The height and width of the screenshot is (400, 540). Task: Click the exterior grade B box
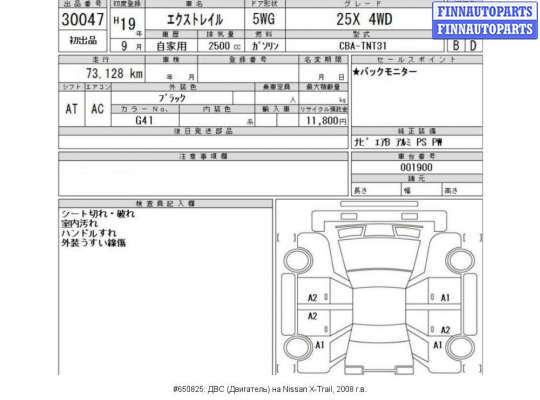456,45
